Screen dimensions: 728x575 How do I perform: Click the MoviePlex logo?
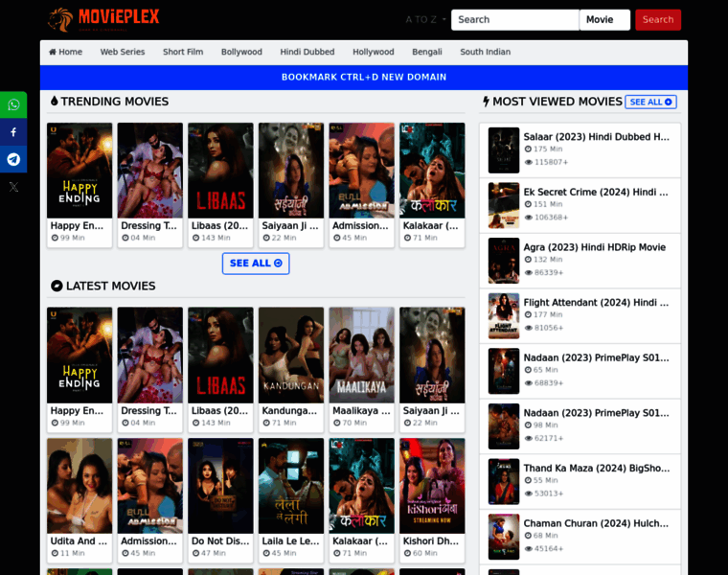103,19
